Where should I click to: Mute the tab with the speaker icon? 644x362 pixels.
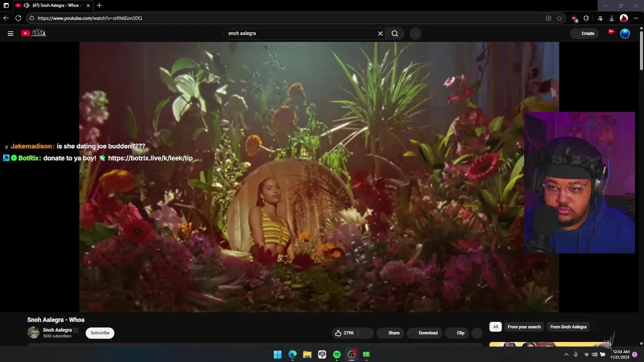(26, 6)
